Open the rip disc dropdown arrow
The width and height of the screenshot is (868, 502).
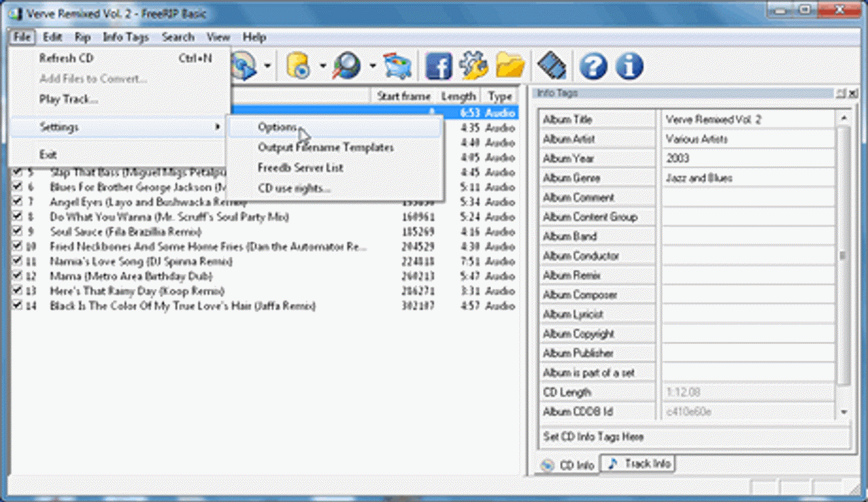click(x=268, y=66)
